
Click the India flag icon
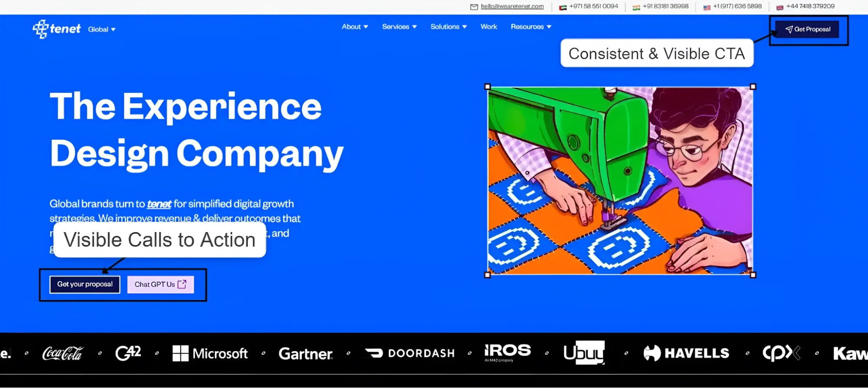(636, 7)
